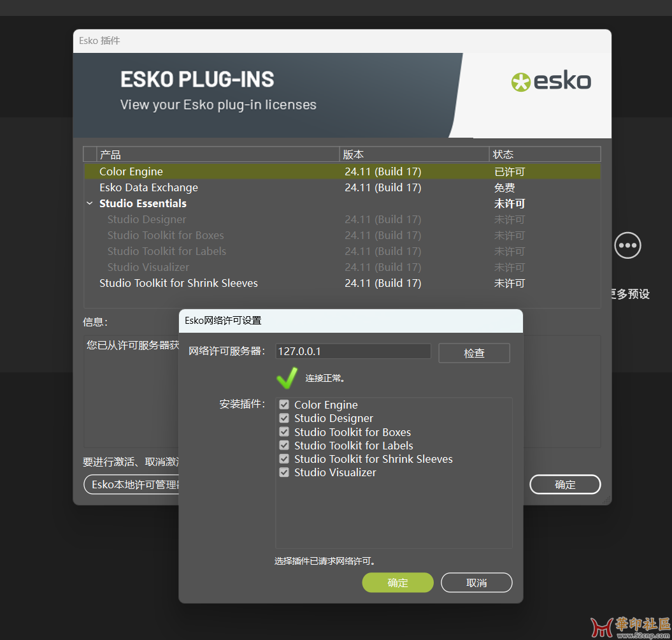This screenshot has height=640, width=672.
Task: Click the 安装插件 label
Action: click(242, 404)
